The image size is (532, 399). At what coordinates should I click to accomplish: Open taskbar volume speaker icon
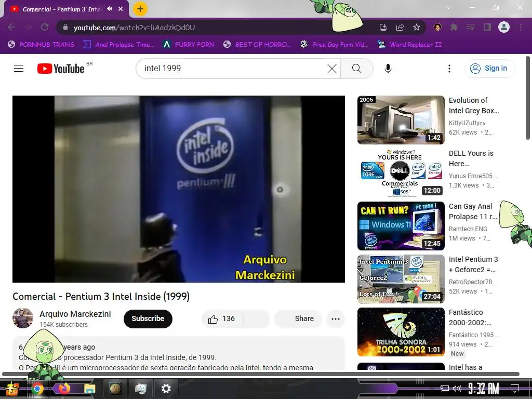click(x=457, y=389)
